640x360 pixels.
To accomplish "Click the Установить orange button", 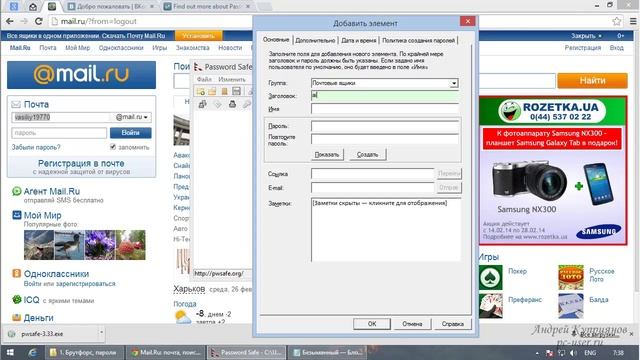I will pos(198,36).
